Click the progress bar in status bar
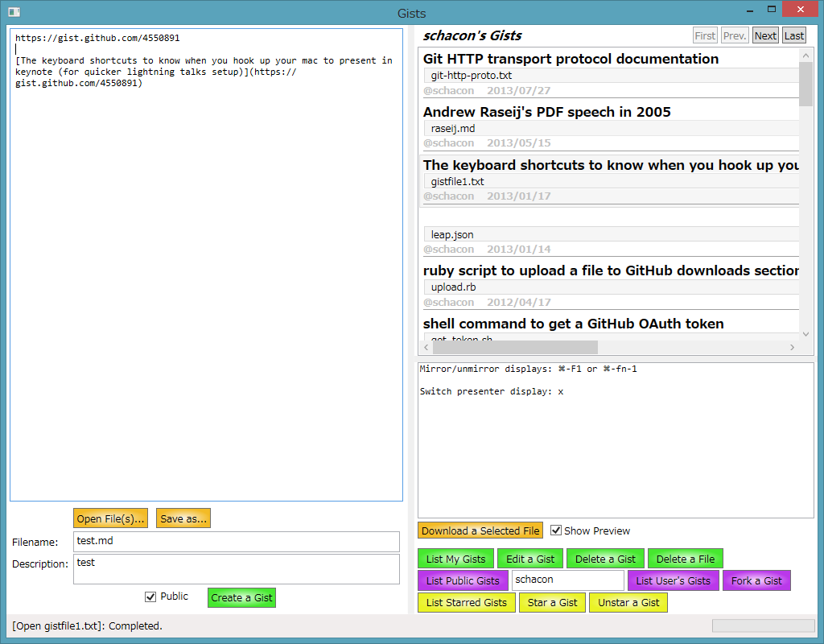824x644 pixels. pos(763,625)
